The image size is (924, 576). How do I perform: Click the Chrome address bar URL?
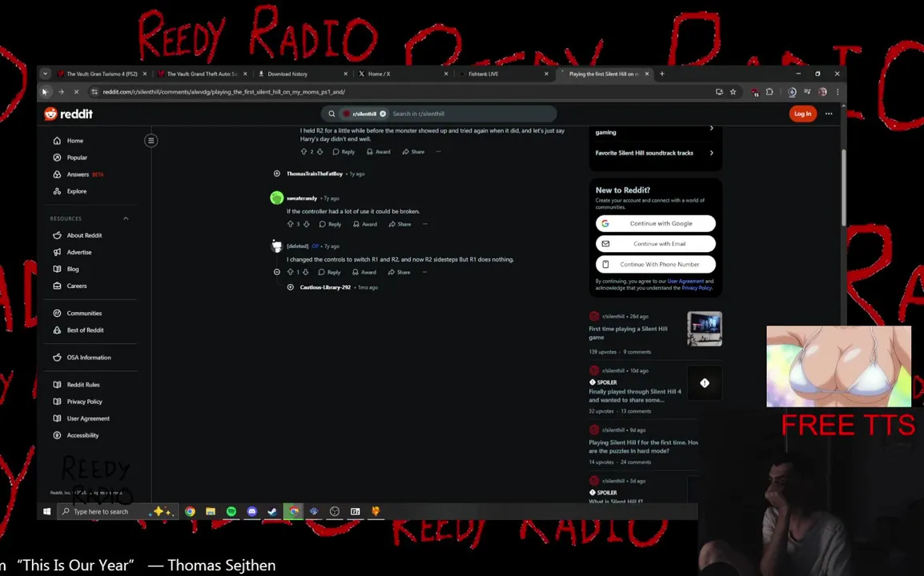coord(224,92)
